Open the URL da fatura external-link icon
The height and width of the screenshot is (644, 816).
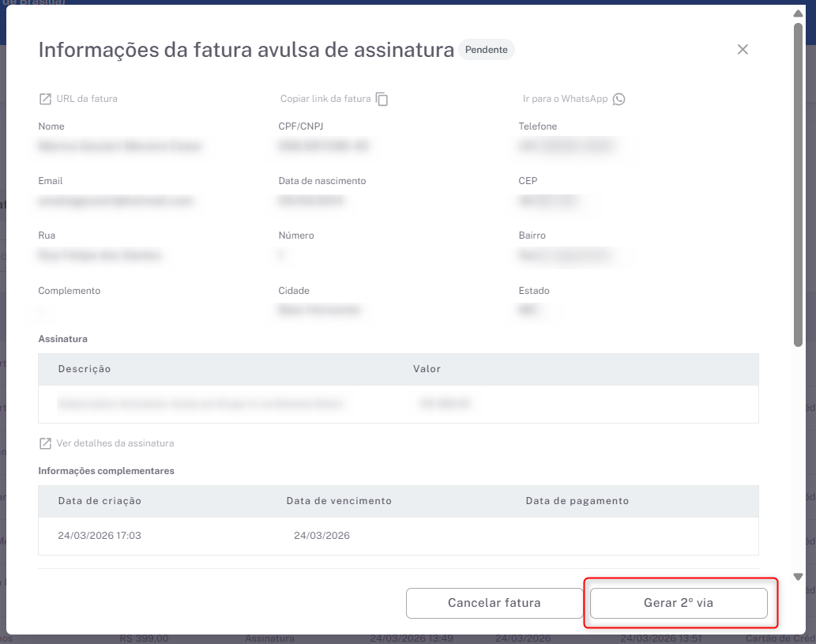(45, 100)
